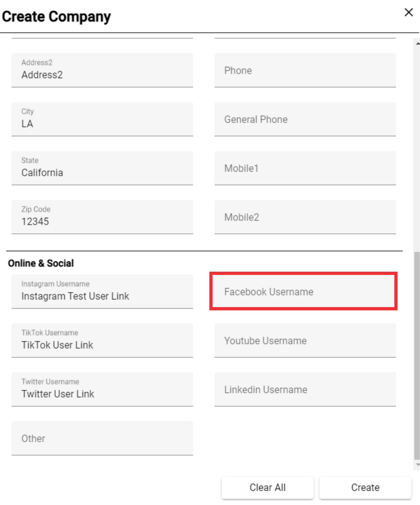Click the State field with California

pyautogui.click(x=102, y=168)
